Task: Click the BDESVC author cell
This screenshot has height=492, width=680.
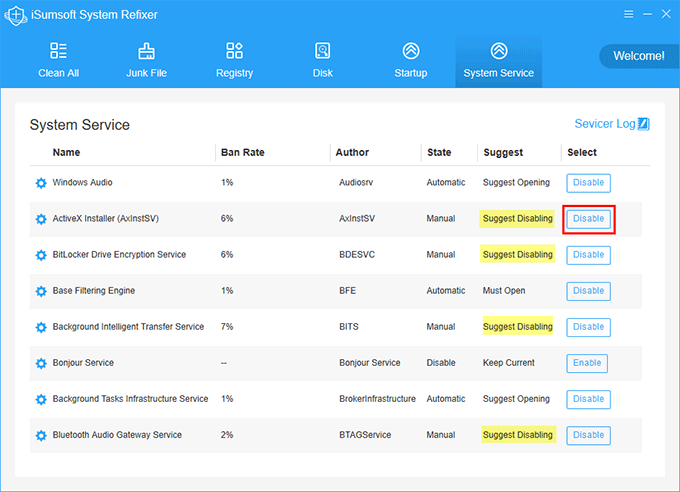Action: [x=357, y=255]
